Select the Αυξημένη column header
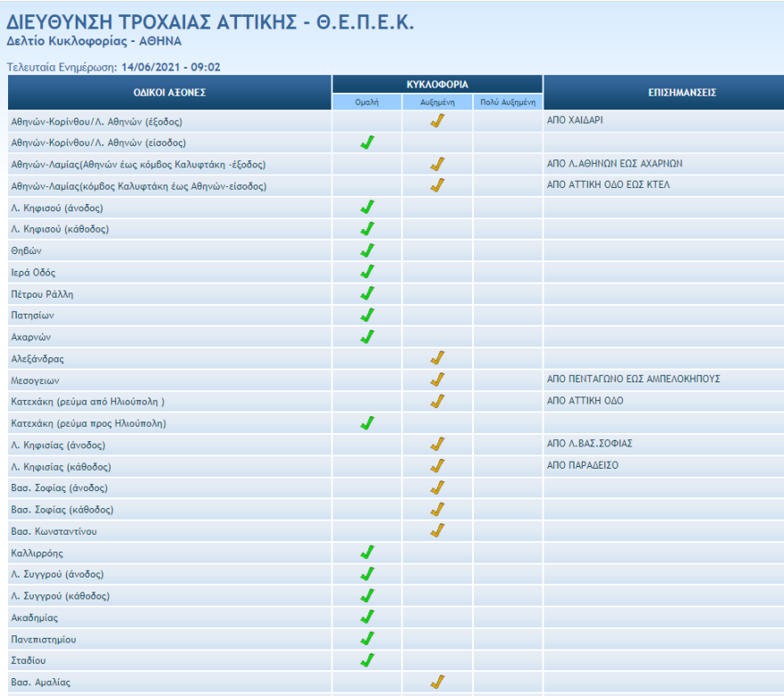 pos(437,102)
